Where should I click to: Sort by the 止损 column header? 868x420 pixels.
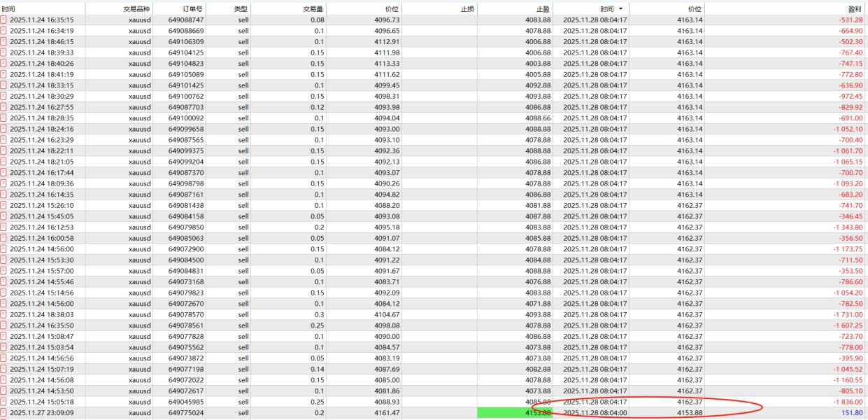click(x=467, y=9)
